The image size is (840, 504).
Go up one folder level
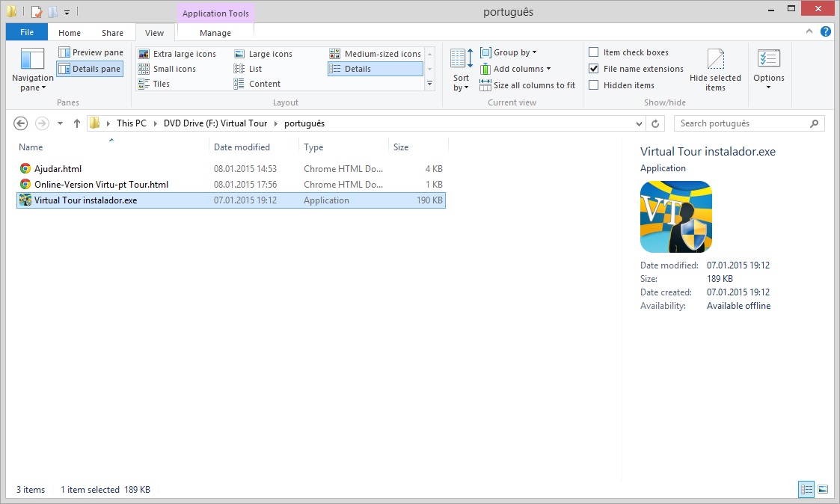click(76, 123)
